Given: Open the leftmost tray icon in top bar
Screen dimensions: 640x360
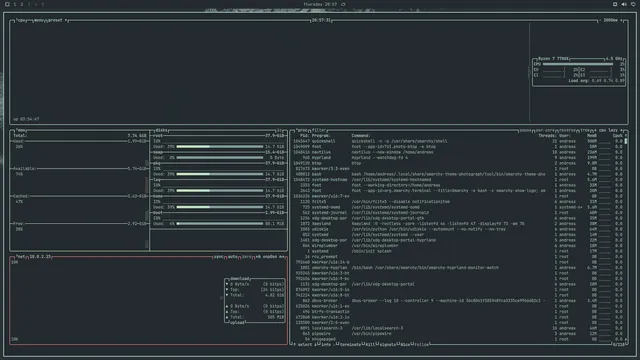Looking at the screenshot, I should pyautogui.click(x=615, y=4).
